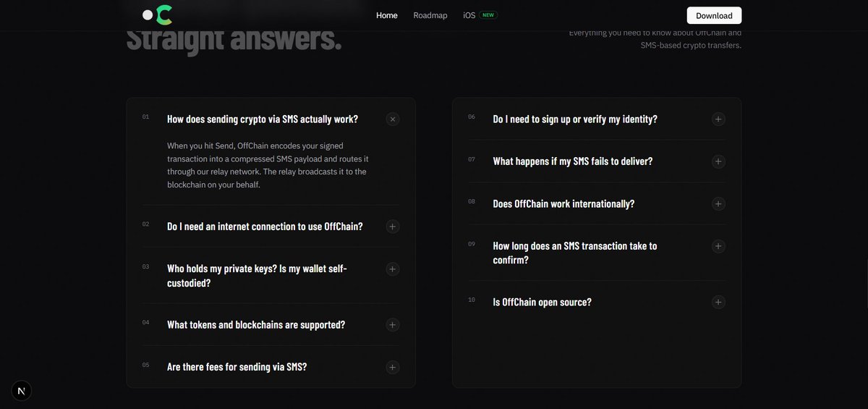Click question text 'Do I need to sign up or verify my identity?'
Screen dimensions: 868x409
[575, 119]
